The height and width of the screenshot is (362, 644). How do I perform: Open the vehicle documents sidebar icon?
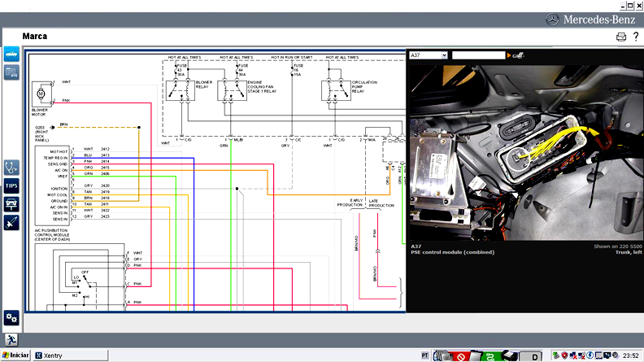coord(11,72)
